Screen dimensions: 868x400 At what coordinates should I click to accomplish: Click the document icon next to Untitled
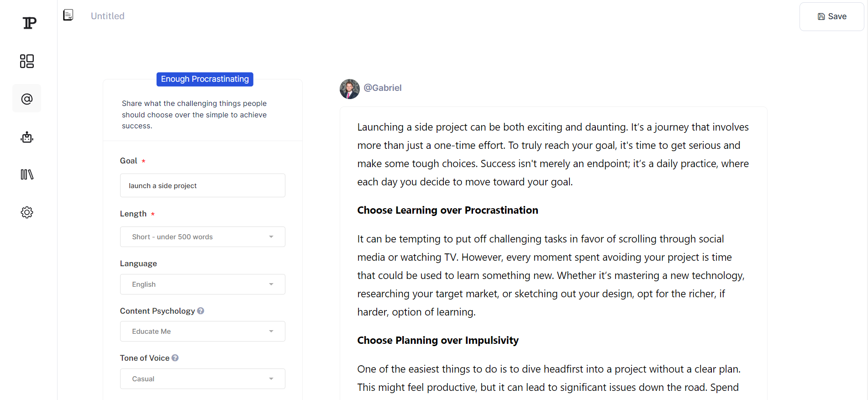click(x=68, y=15)
